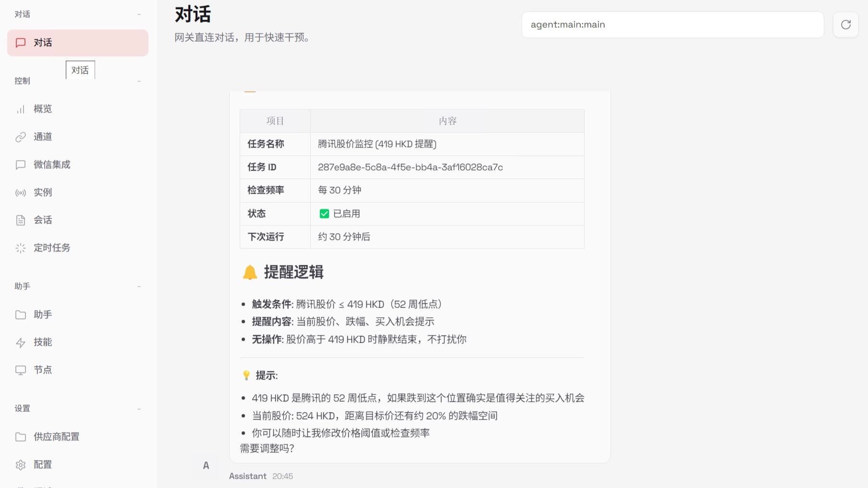
Task: Toggle the 已启用 status checkbox
Action: click(x=324, y=213)
